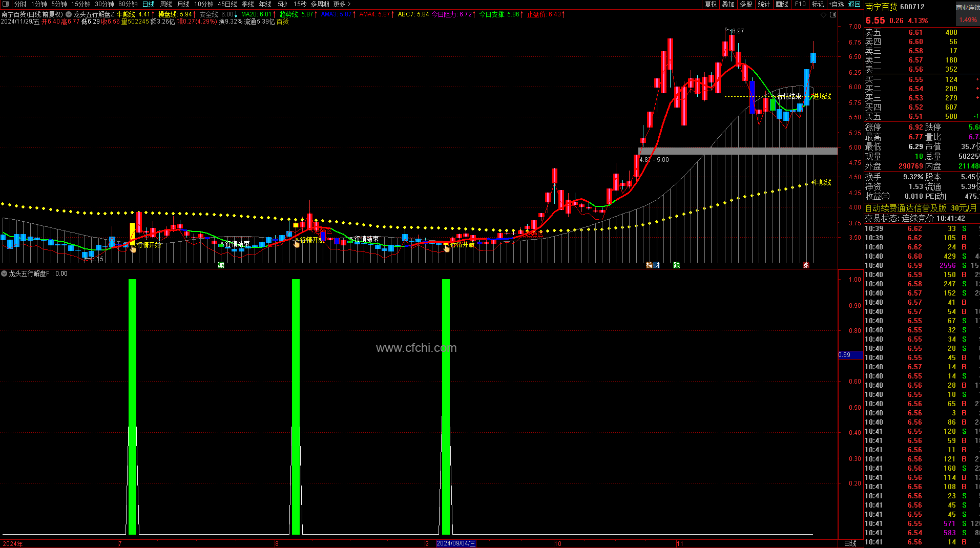Click the 2024/09/04 date marker on timeline
The image size is (980, 548).
pos(456,543)
